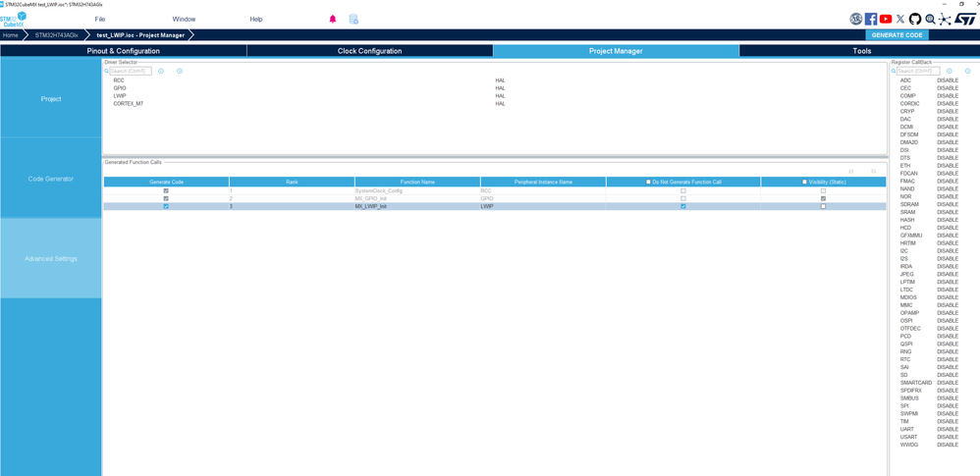Change TIM callback DISABLE value
The height and width of the screenshot is (476, 980).
click(x=948, y=422)
